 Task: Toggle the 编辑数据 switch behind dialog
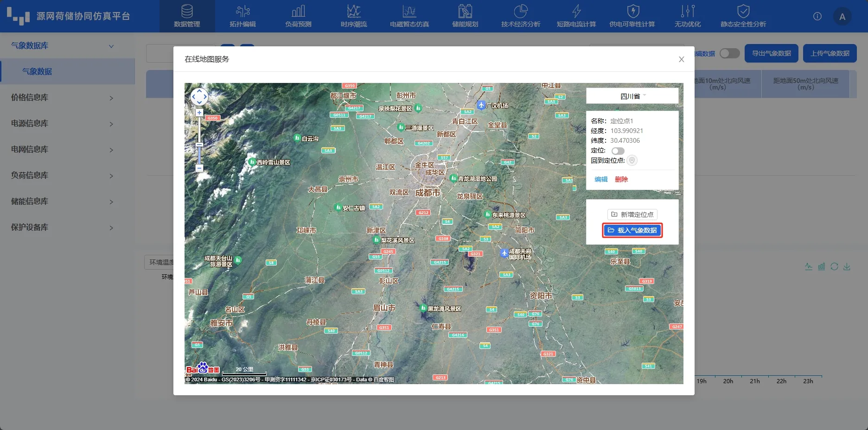click(x=729, y=53)
